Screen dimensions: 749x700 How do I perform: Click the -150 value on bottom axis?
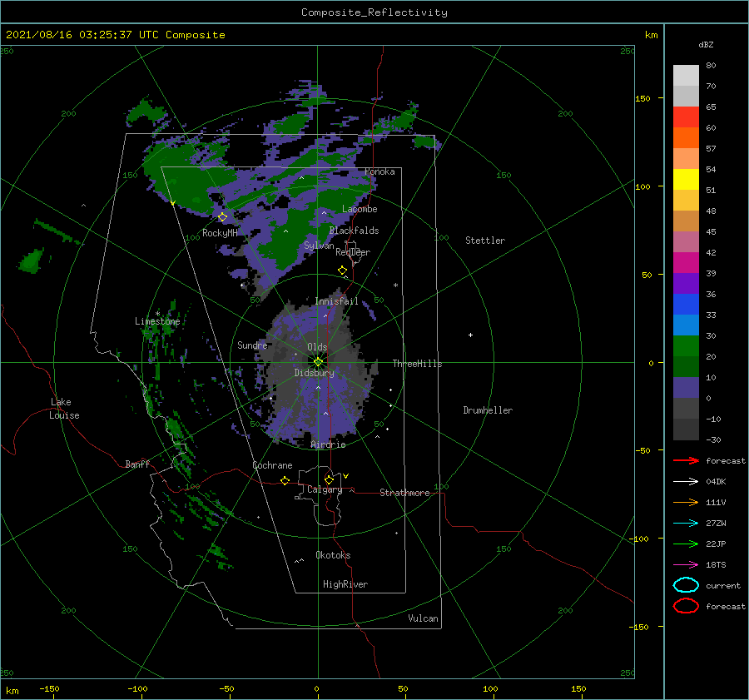49,688
